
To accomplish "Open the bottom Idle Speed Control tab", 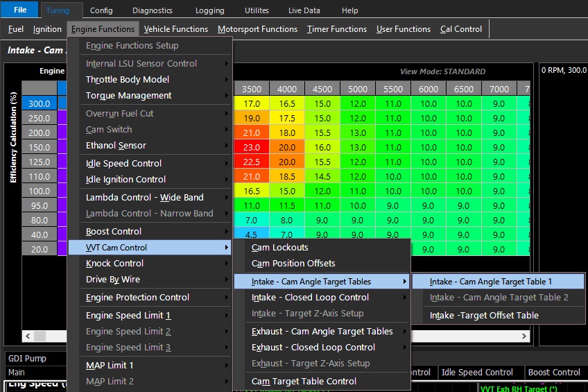I will [x=477, y=373].
